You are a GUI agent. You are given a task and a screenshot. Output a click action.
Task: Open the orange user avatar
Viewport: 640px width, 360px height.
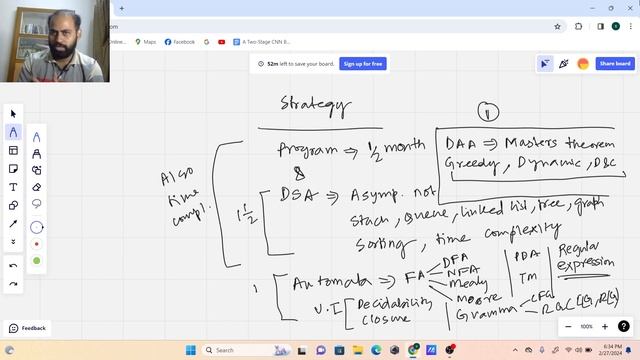[x=583, y=64]
